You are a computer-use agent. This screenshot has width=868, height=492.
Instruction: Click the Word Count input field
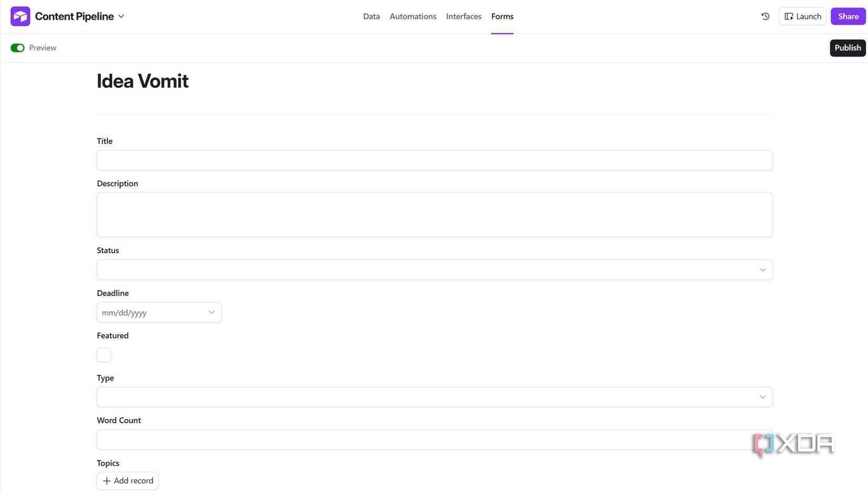[x=435, y=439]
